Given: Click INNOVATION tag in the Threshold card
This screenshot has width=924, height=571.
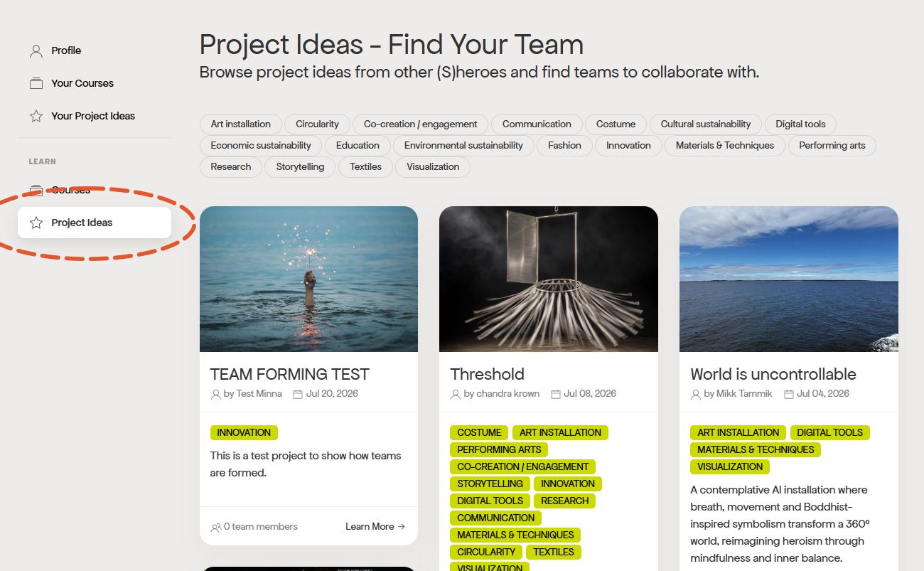Looking at the screenshot, I should tap(568, 484).
